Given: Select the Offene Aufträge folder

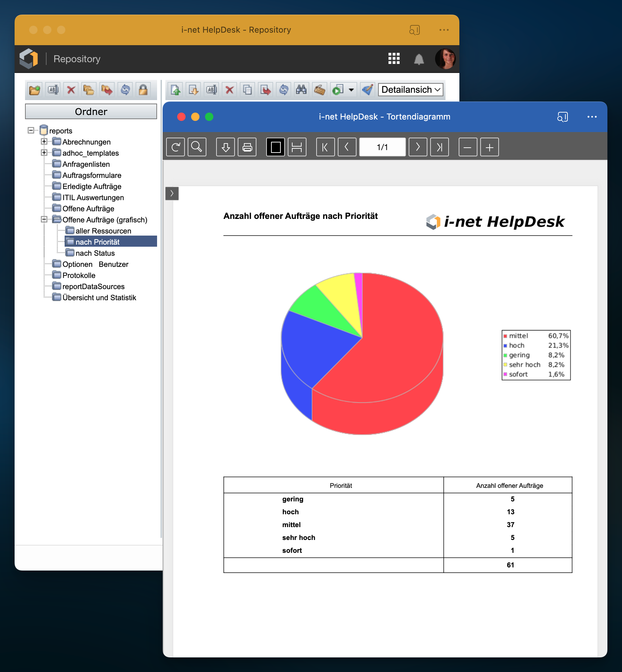Looking at the screenshot, I should (x=88, y=208).
